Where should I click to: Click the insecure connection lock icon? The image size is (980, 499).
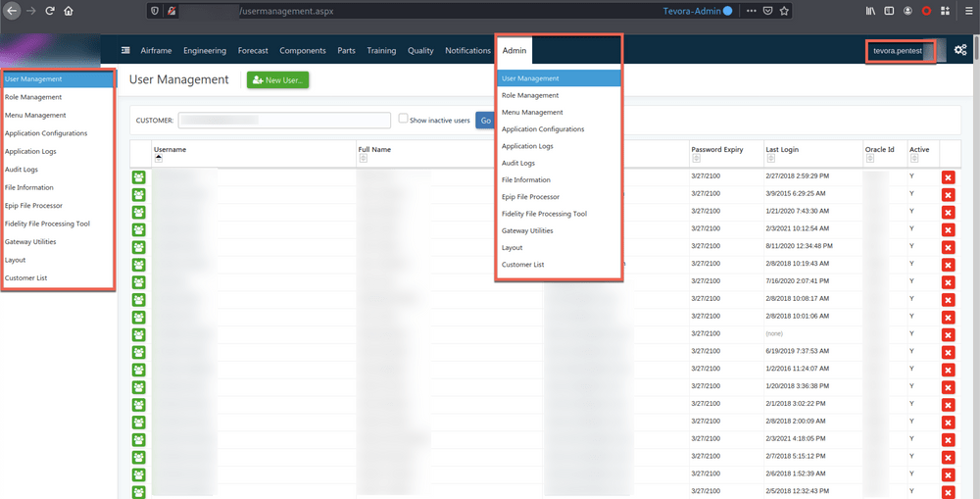pos(171,11)
